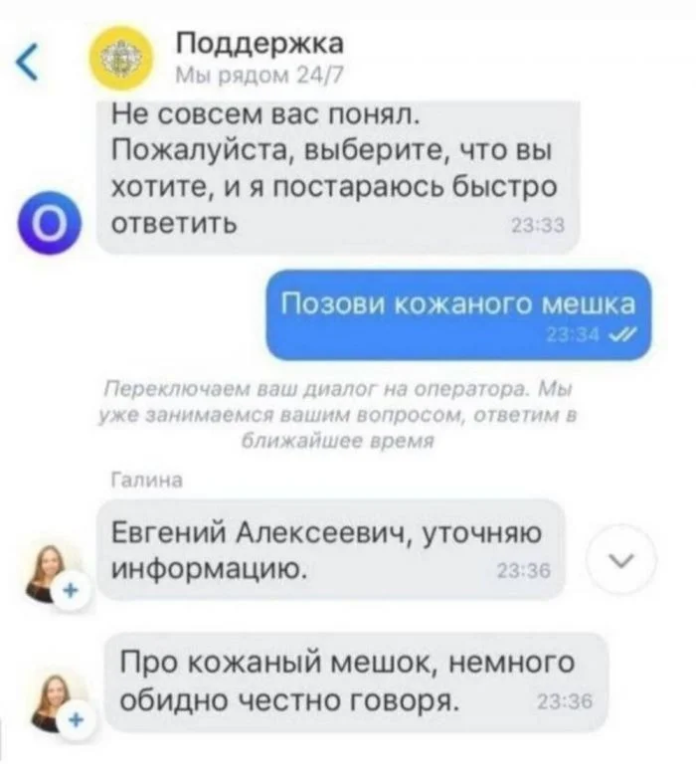
Task: Select the "Не совсем вас понял" bot message
Action: [338, 175]
